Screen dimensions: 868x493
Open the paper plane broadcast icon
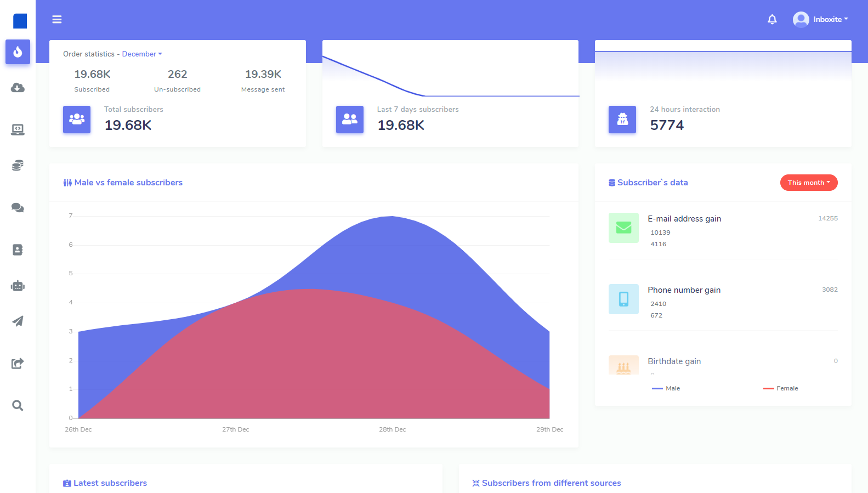coord(18,321)
